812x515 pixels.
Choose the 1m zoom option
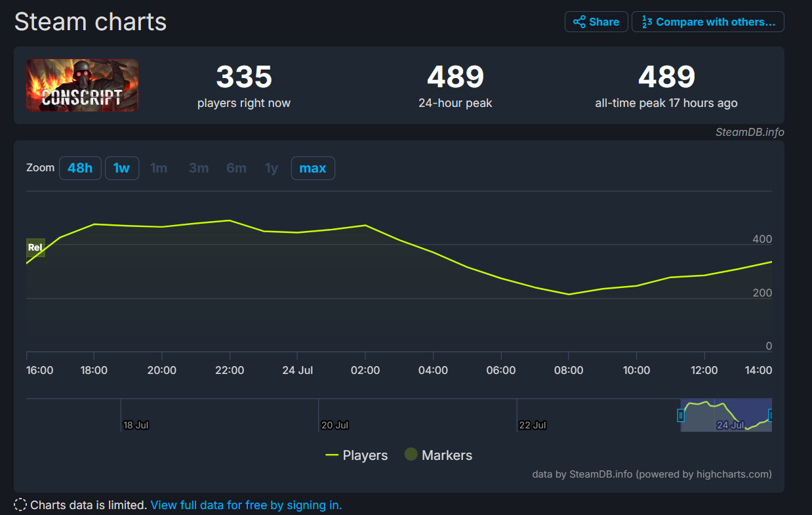tap(159, 168)
